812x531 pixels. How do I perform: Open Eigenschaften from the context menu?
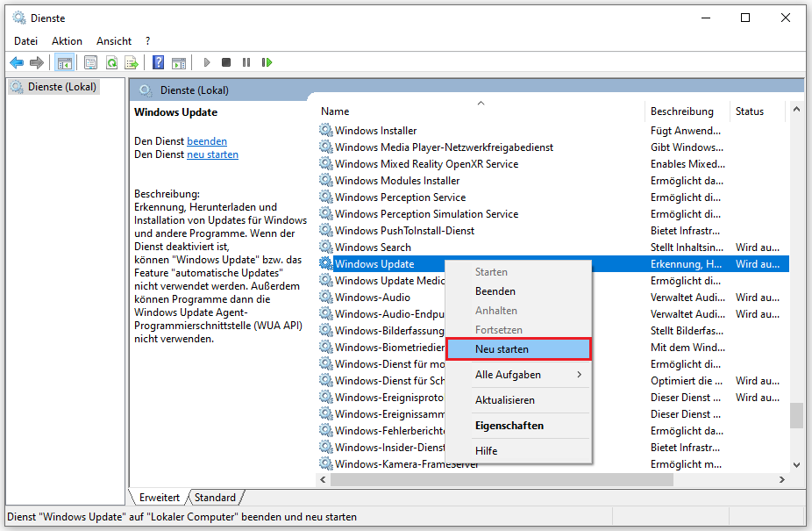click(x=518, y=425)
